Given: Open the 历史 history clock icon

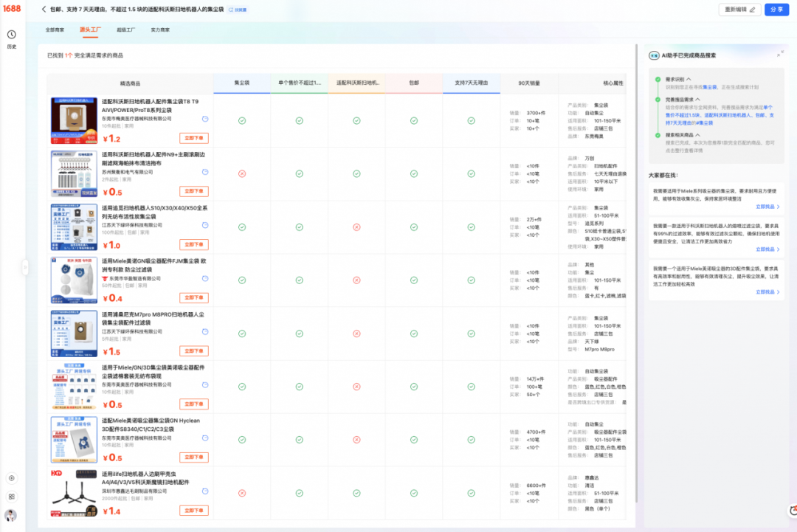Looking at the screenshot, I should pos(12,35).
